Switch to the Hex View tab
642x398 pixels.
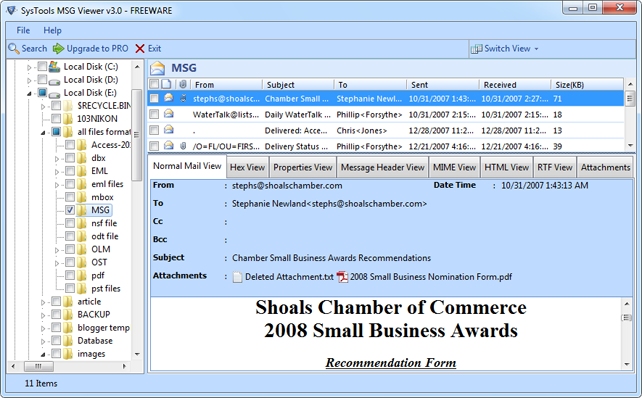coord(247,167)
